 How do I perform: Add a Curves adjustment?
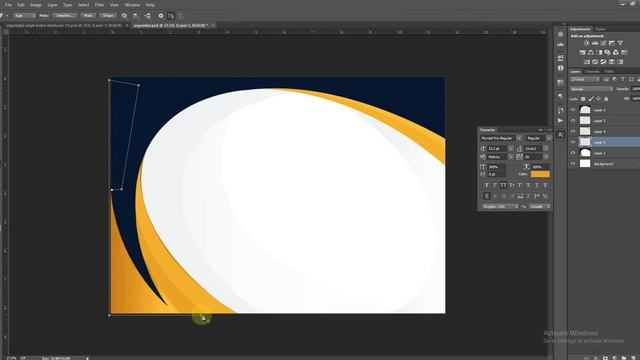point(603,43)
